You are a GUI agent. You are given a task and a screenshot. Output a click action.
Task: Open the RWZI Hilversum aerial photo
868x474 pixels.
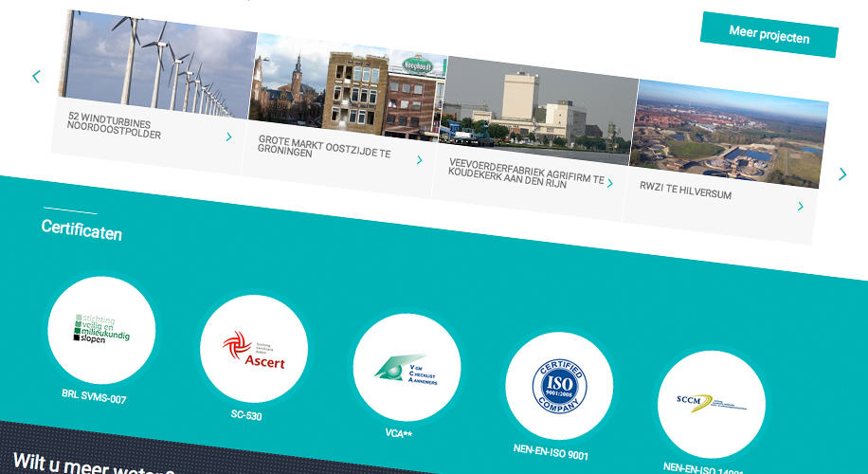(x=729, y=134)
